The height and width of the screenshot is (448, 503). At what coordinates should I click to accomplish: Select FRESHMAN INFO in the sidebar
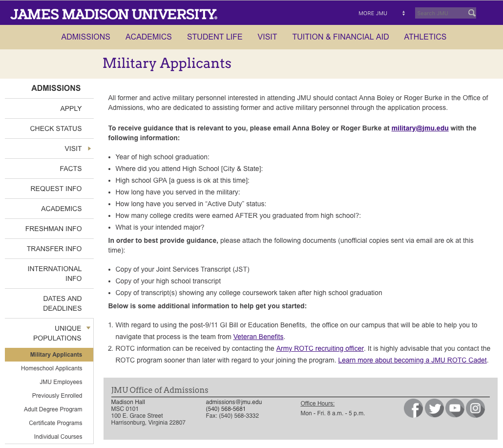(54, 229)
